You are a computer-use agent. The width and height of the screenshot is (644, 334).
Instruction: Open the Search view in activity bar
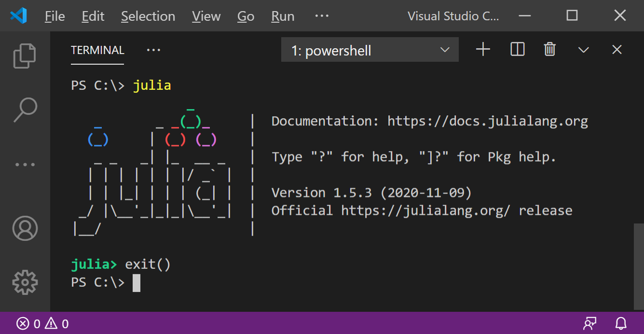click(25, 110)
